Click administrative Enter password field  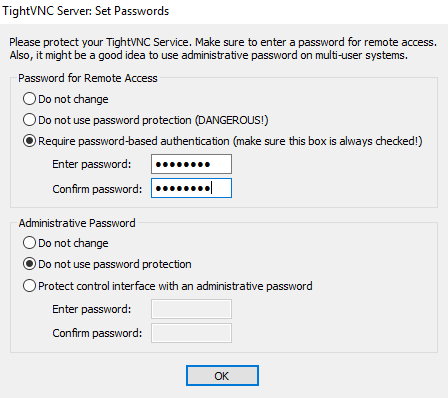click(191, 309)
